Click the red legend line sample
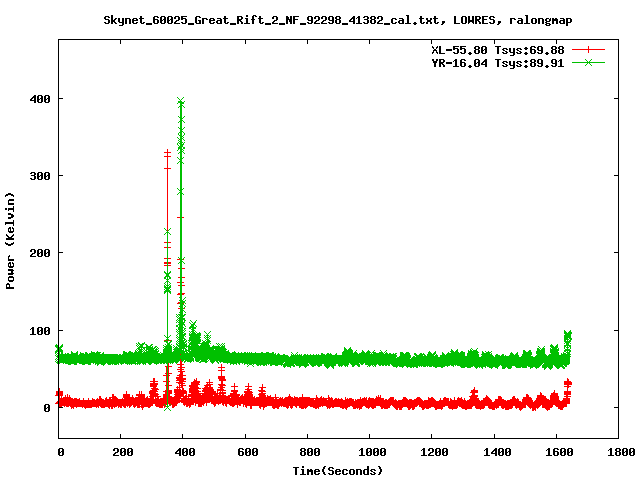Screen dimensions: 640x480 [x=588, y=50]
